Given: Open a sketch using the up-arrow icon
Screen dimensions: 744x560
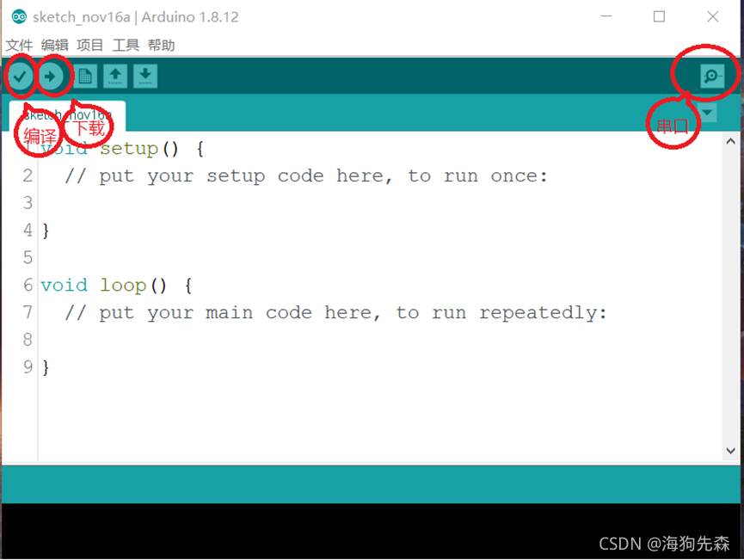Looking at the screenshot, I should 115,76.
